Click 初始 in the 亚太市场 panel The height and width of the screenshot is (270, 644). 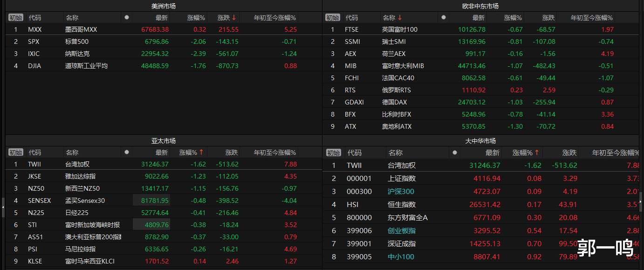point(15,152)
